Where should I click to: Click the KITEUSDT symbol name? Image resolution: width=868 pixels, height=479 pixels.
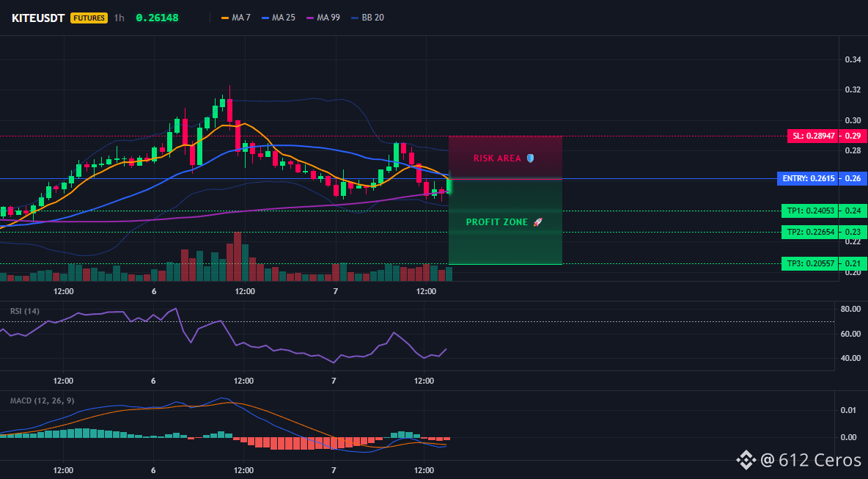tap(38, 18)
